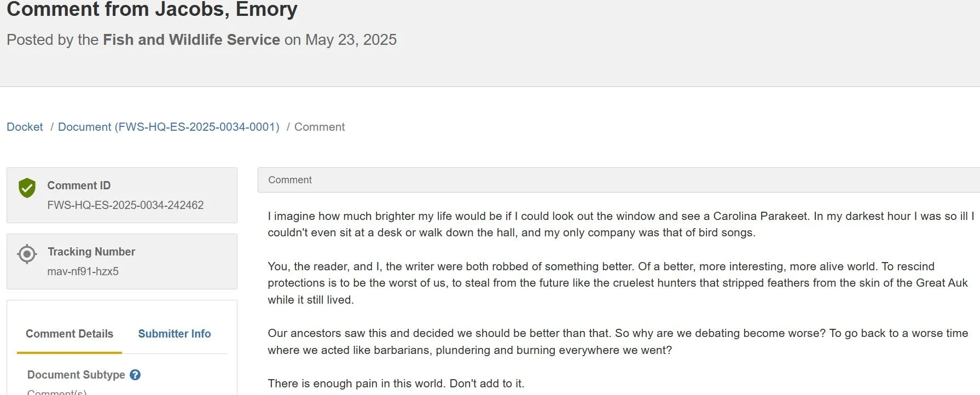
Task: Click the tracking number mav-nf91-hzx5
Action: click(x=83, y=271)
